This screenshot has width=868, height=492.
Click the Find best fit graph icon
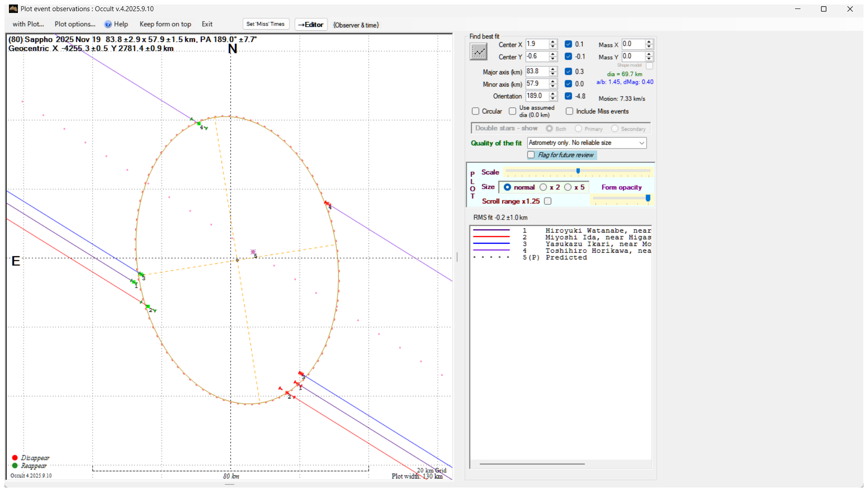pos(478,51)
